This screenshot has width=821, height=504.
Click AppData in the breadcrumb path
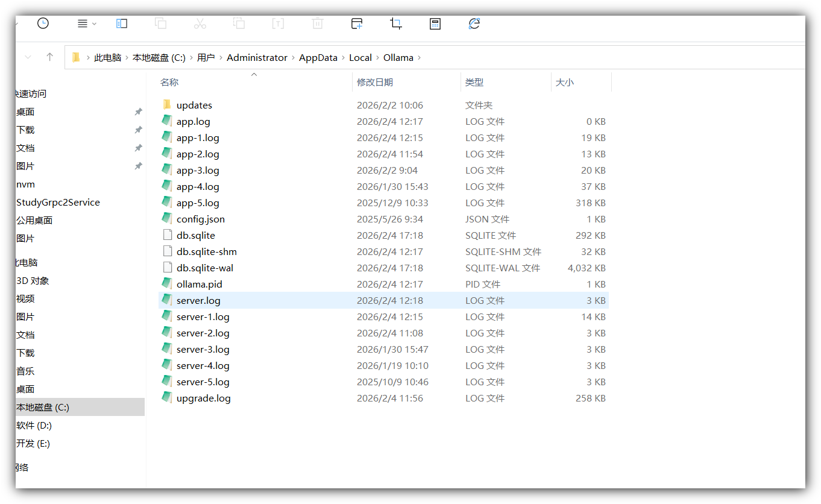tap(318, 58)
